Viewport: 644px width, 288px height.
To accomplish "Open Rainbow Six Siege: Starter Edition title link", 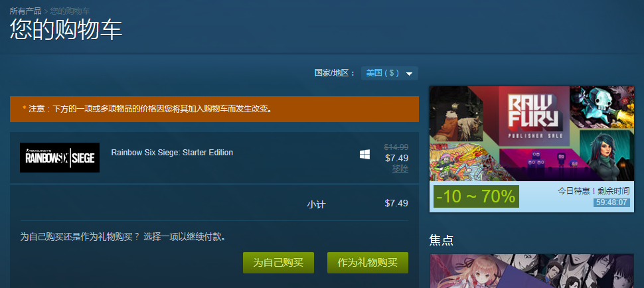I will pyautogui.click(x=172, y=153).
